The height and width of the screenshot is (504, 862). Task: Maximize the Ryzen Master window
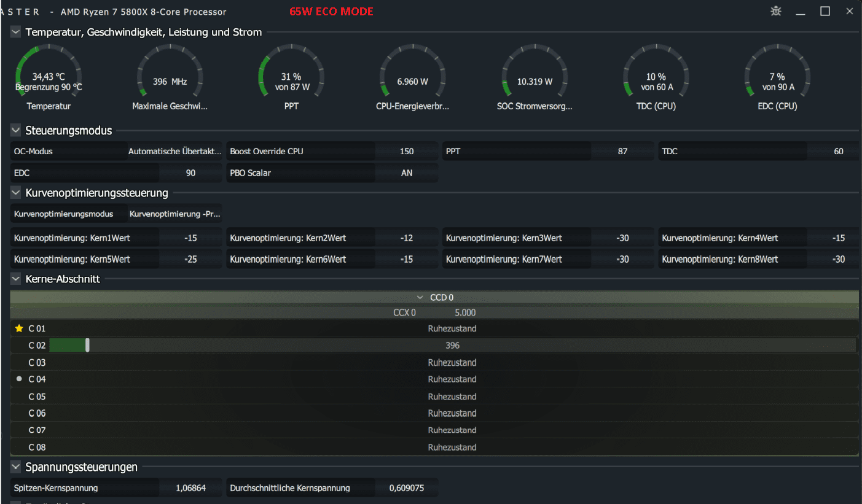[x=825, y=12]
